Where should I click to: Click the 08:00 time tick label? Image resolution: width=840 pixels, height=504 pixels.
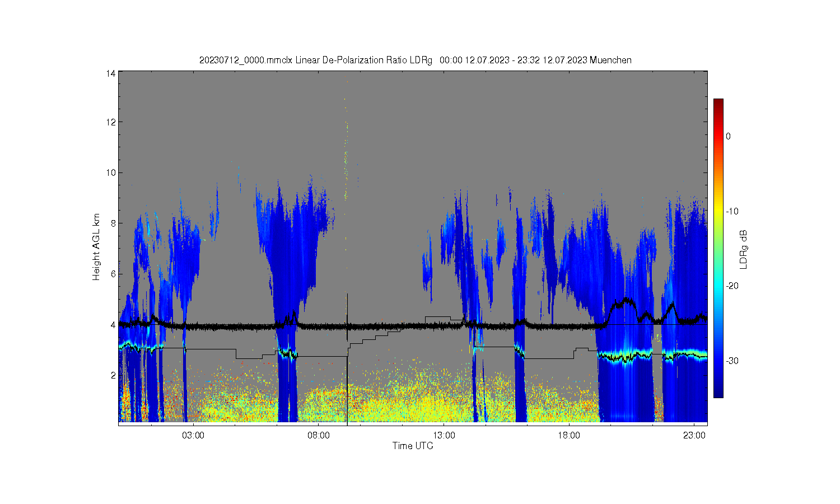(319, 435)
